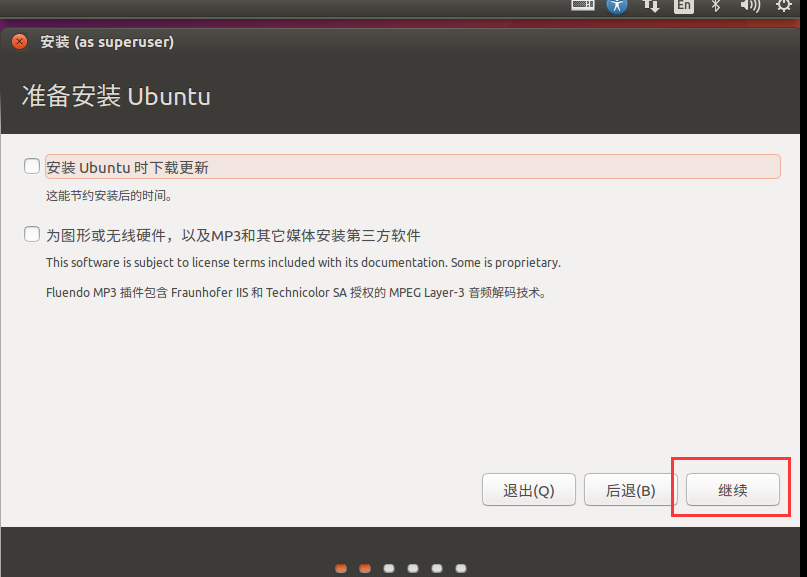Open the En input language indicator

[683, 6]
